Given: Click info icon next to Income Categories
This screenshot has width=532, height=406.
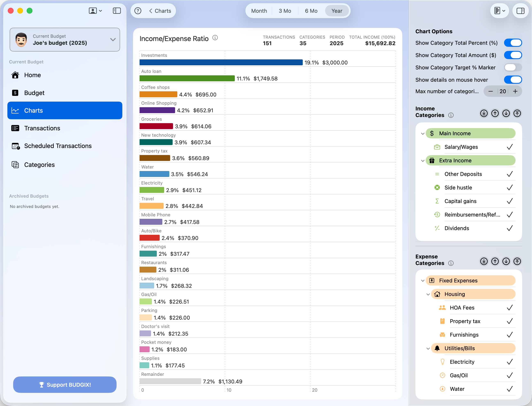Looking at the screenshot, I should point(451,115).
